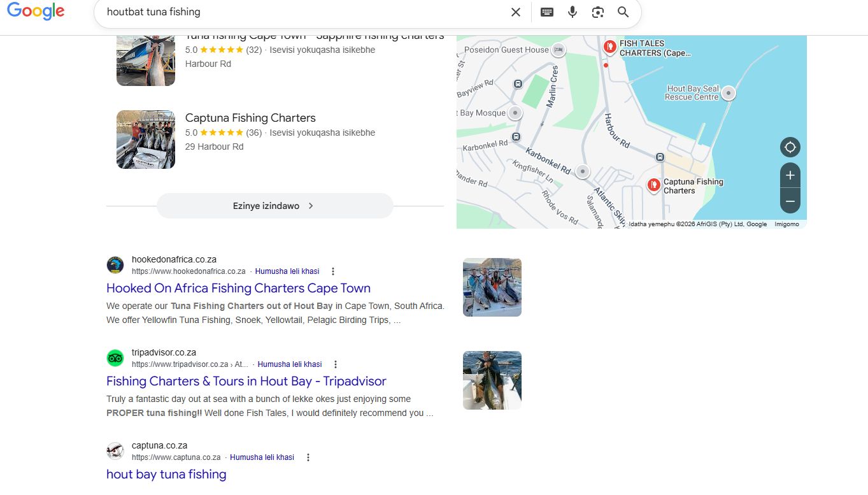Open Fishing Charters & Tours Tripadvisor link

pyautogui.click(x=246, y=381)
